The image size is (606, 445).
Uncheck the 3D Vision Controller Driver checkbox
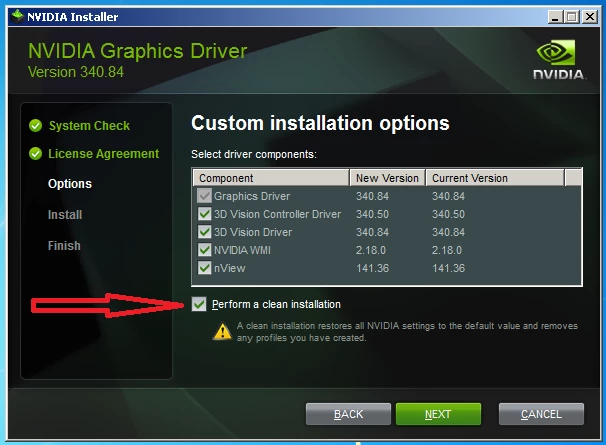coord(204,214)
